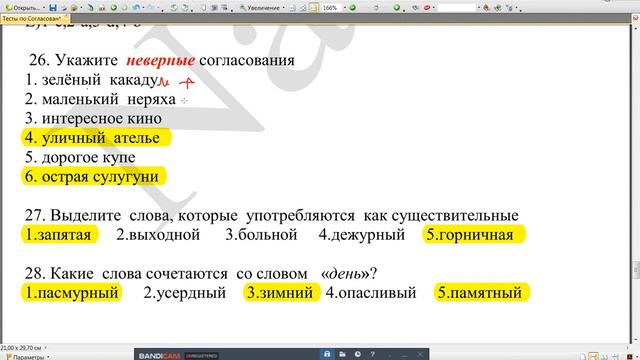Click the red oval annotation tool icon

pos(427,8)
